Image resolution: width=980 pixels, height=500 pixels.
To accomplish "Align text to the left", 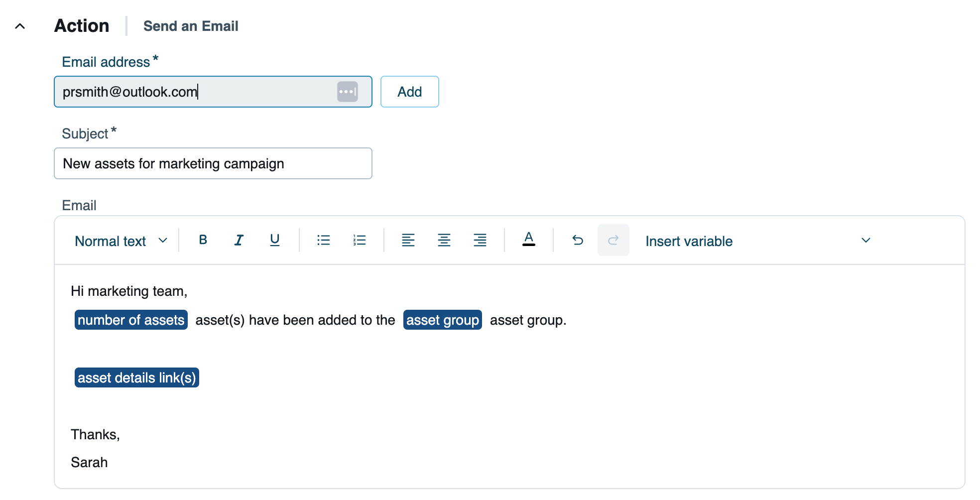I will [x=408, y=240].
